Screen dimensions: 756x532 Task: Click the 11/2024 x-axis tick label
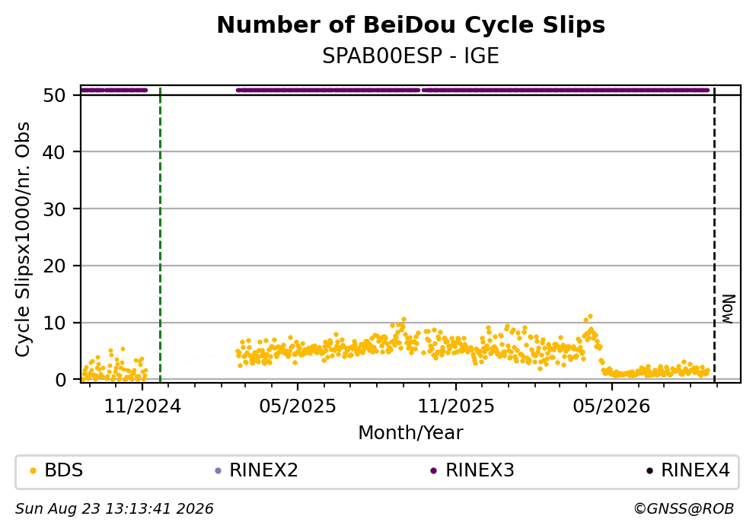tap(142, 406)
